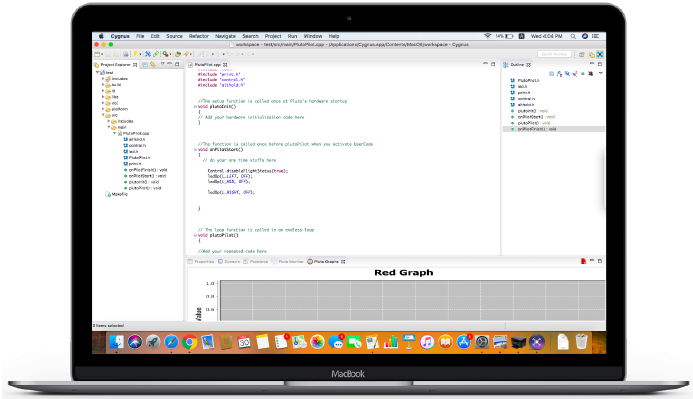Click inside the Red Graph plot area

coord(412,300)
